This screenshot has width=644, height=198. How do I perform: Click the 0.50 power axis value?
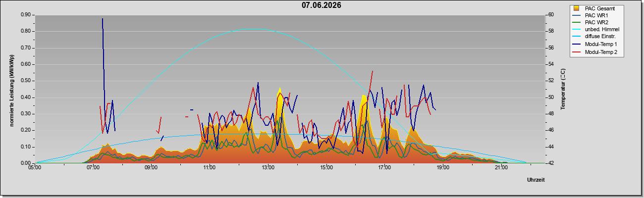[x=26, y=81]
